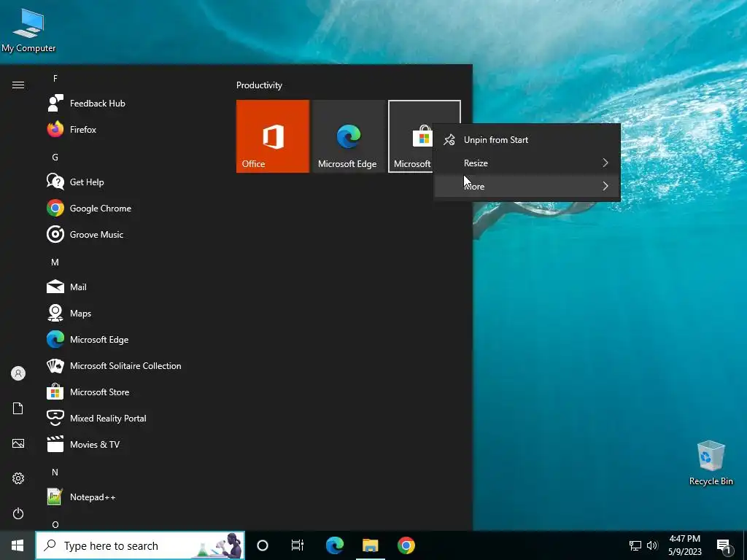
Task: Open File Explorer from the taskbar
Action: pyautogui.click(x=370, y=545)
